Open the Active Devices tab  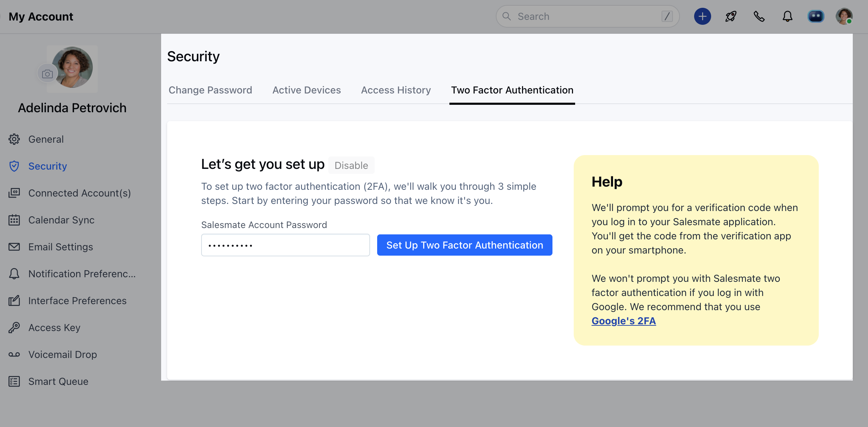click(306, 90)
